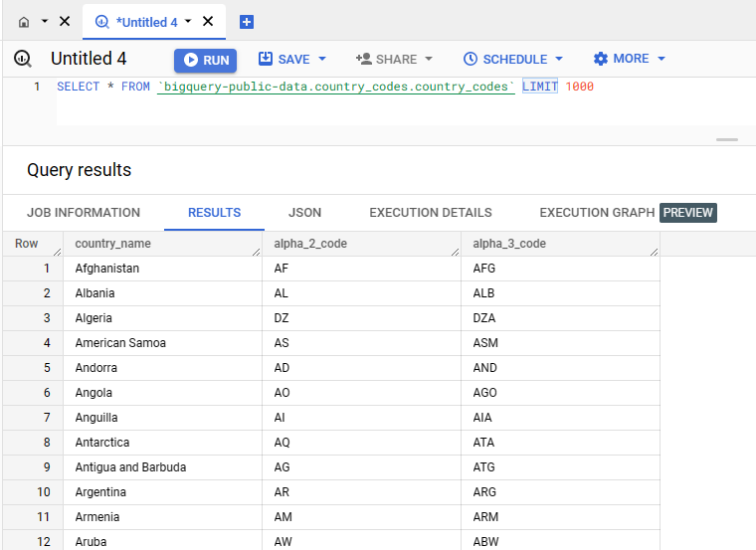The width and height of the screenshot is (756, 550).
Task: Select the RESULTS tab
Action: pos(214,213)
